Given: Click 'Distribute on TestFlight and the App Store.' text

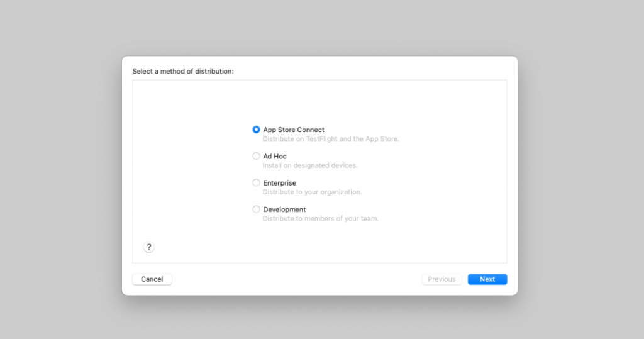Looking at the screenshot, I should 331,139.
